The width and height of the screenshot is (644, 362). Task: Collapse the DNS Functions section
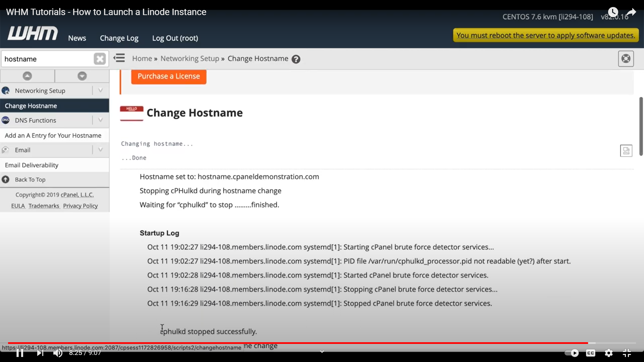pos(100,120)
